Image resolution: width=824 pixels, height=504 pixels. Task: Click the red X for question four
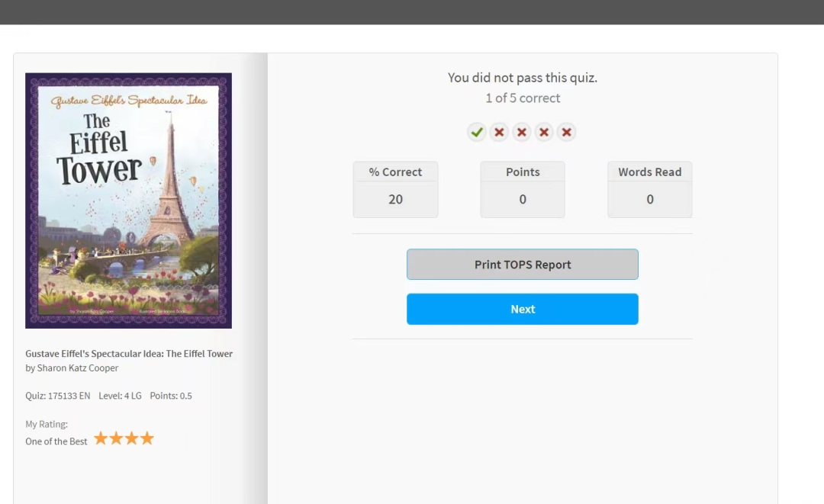(544, 133)
